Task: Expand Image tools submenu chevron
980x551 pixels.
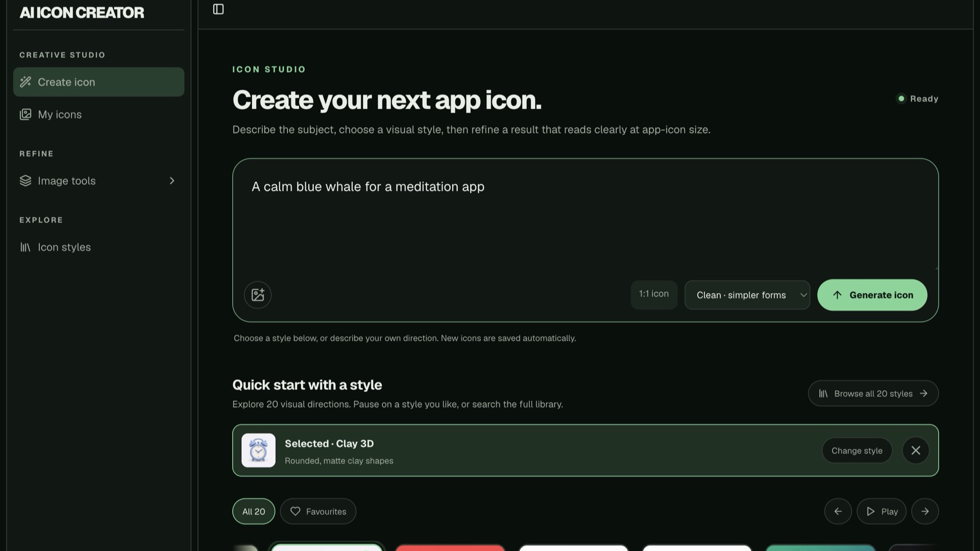Action: coord(172,181)
